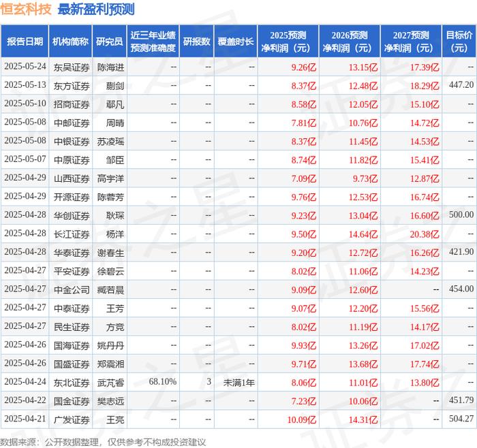
Task: Click the 2026 value 9.73亿
Action: coord(365,178)
